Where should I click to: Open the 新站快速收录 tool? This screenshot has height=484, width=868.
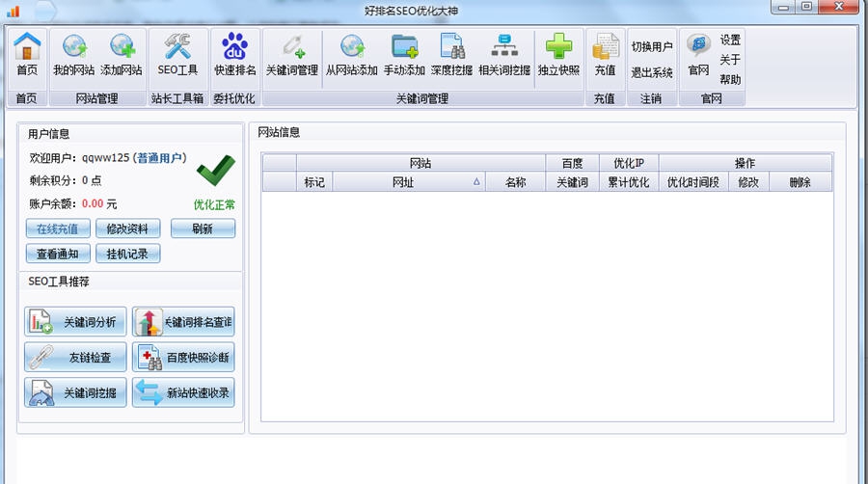coord(183,392)
